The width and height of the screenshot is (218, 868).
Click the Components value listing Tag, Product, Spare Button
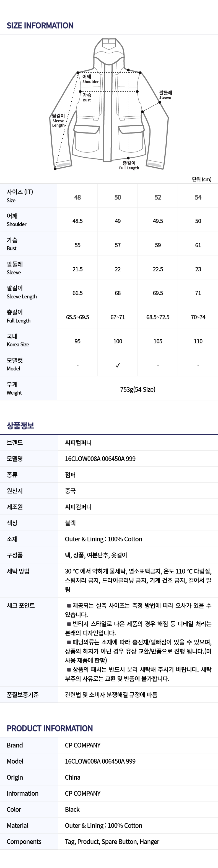coord(112,841)
